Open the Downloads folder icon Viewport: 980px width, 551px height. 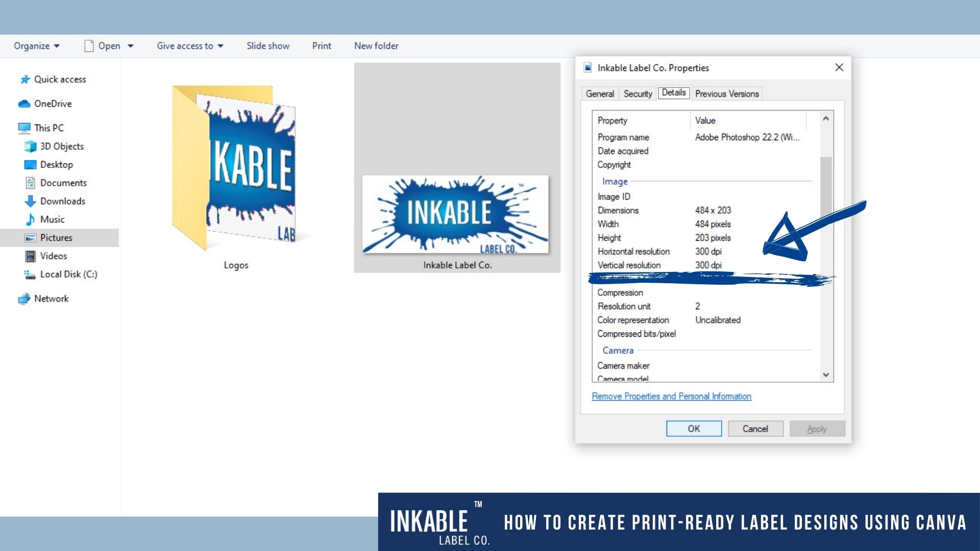[30, 201]
